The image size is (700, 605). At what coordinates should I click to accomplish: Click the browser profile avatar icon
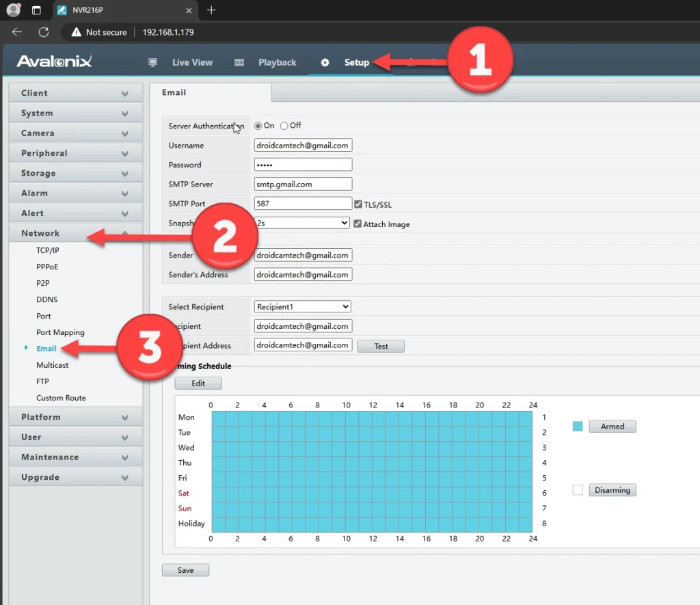pos(13,10)
